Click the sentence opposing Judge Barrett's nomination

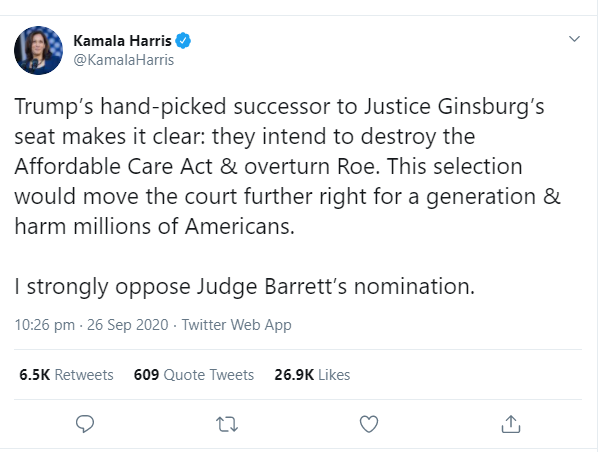pos(244,287)
